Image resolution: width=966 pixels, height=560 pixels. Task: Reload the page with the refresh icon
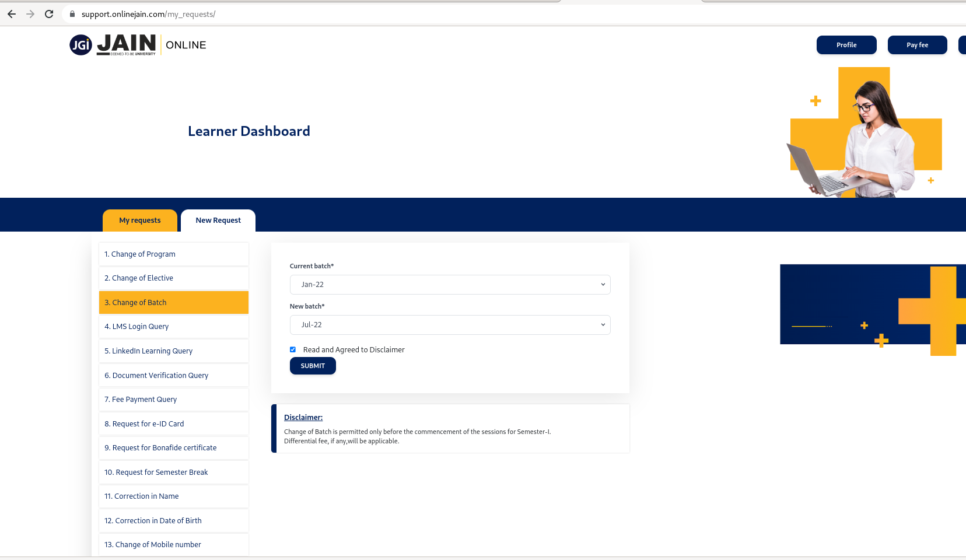point(49,14)
